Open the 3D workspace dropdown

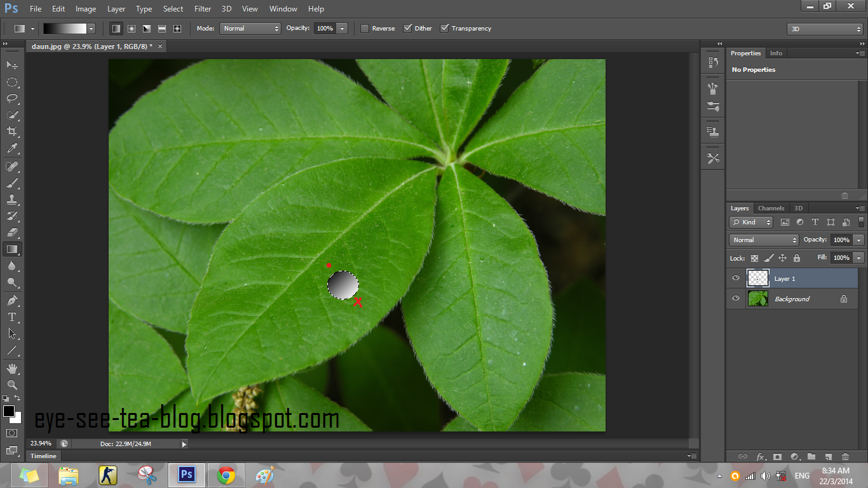825,29
